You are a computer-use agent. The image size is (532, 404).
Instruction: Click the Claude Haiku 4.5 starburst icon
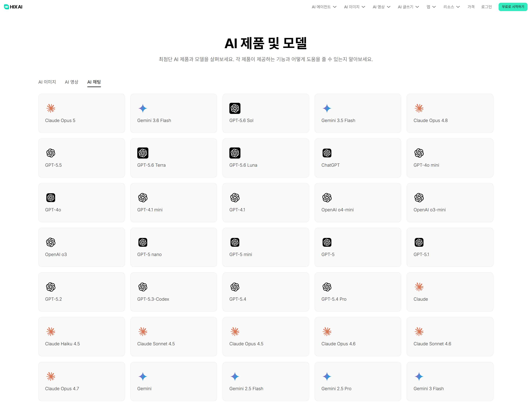(x=51, y=332)
